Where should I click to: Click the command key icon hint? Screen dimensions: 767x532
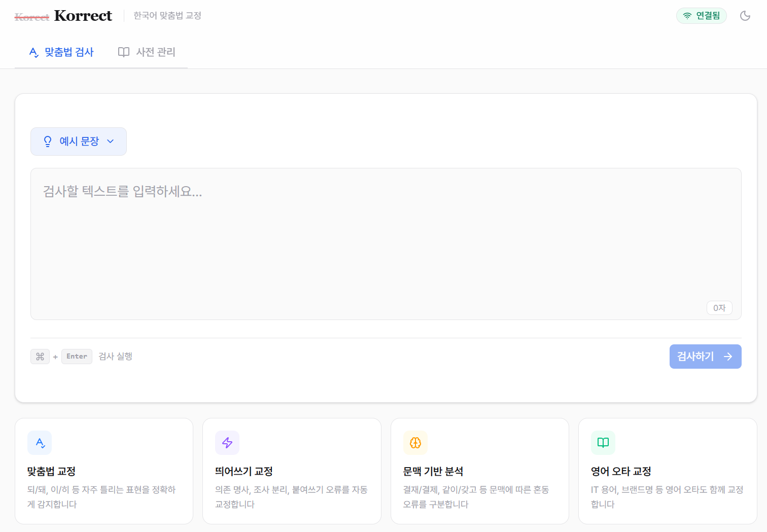pyautogui.click(x=40, y=357)
